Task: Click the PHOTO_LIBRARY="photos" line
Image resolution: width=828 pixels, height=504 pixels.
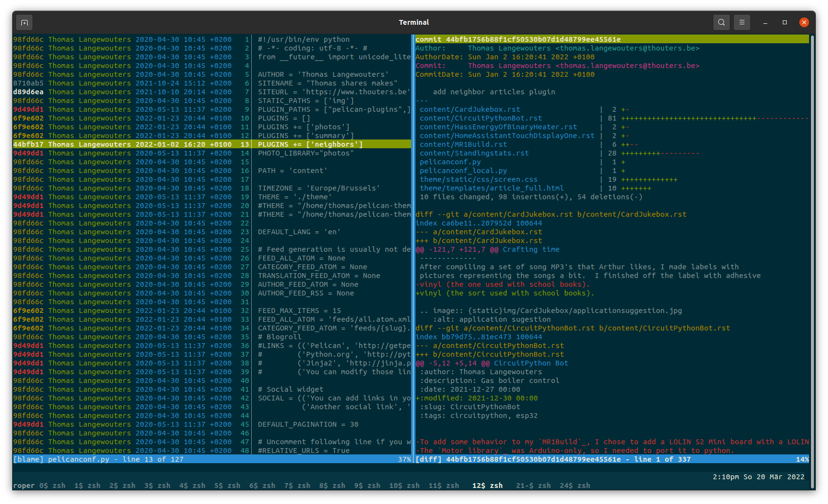Action: click(x=306, y=153)
